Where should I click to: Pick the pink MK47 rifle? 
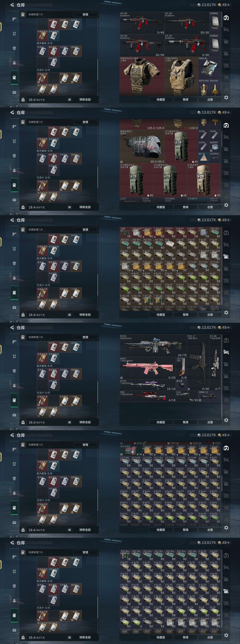point(148,368)
